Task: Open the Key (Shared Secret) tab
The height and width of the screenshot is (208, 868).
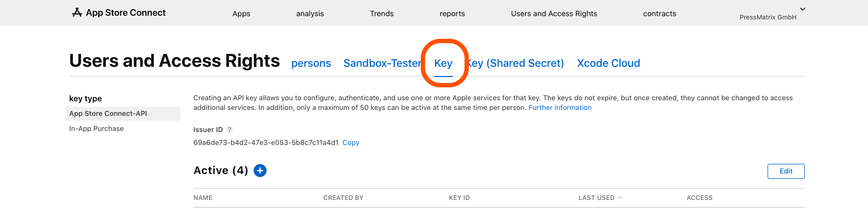Action: (516, 63)
